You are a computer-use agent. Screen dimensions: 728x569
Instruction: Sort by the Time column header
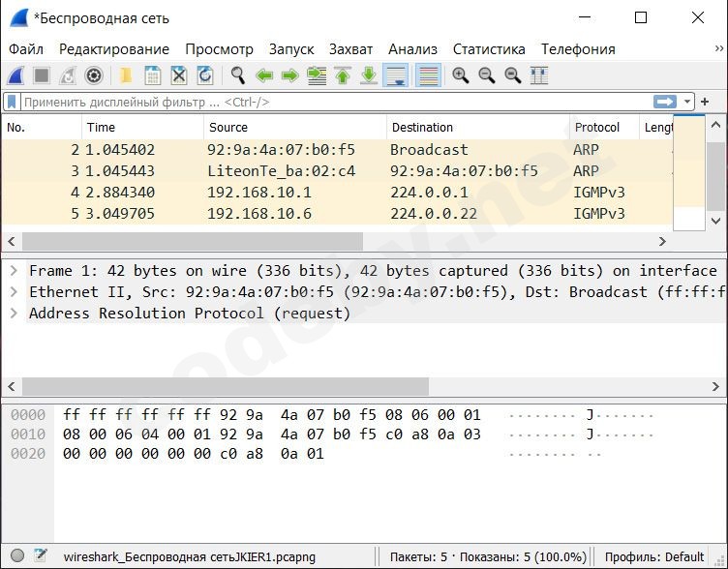[x=143, y=127]
